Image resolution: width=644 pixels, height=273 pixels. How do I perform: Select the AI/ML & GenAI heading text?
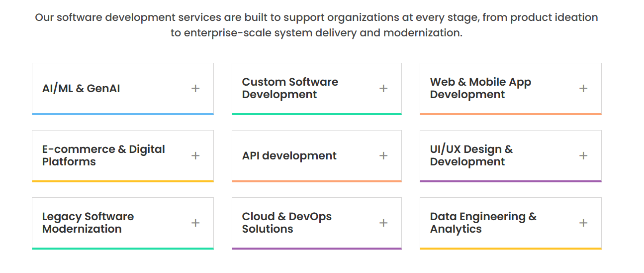coord(81,89)
